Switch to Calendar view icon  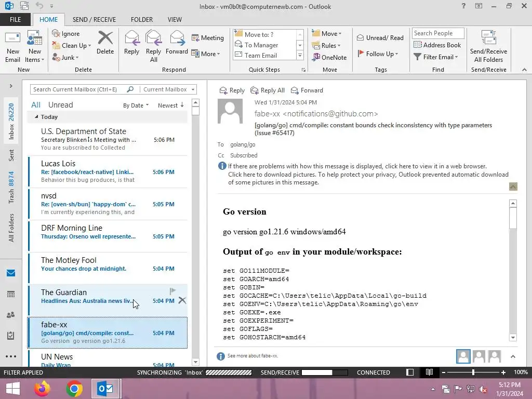[x=11, y=294]
